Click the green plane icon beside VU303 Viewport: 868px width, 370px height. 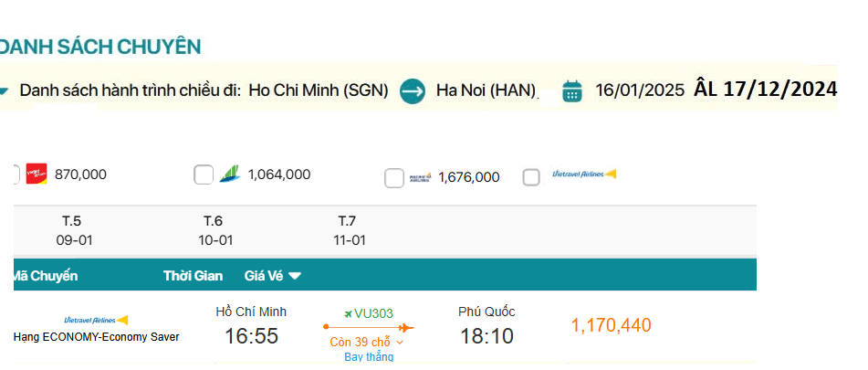coord(347,313)
